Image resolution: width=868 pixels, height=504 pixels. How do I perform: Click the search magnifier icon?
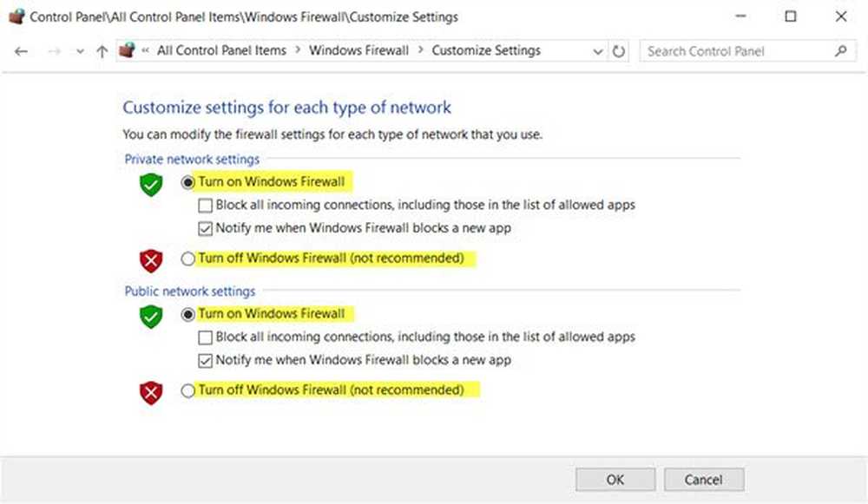tap(841, 51)
